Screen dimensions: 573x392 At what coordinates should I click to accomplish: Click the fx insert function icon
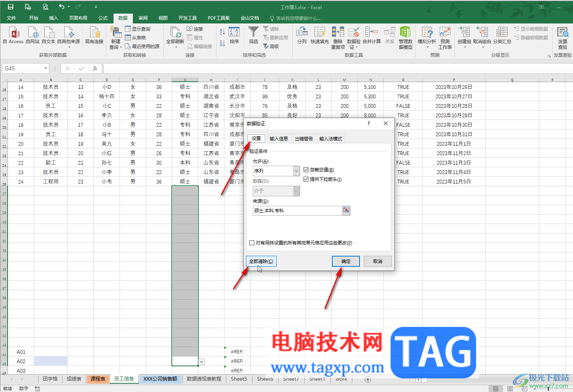coord(95,68)
